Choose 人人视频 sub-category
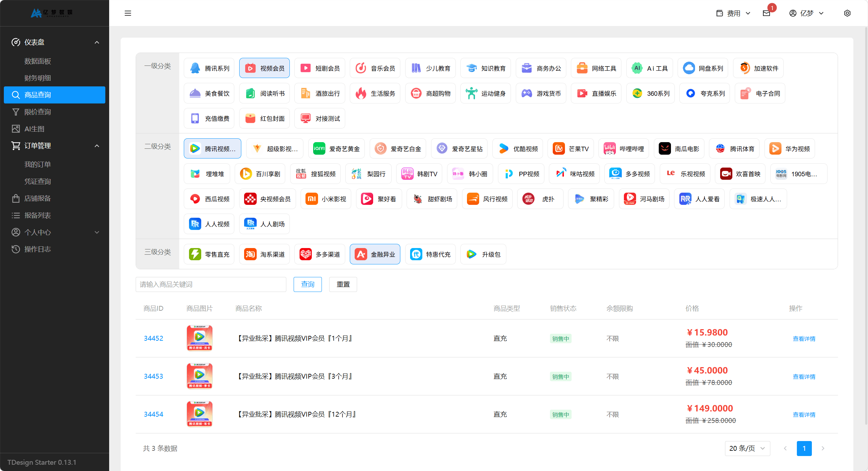 pos(209,224)
